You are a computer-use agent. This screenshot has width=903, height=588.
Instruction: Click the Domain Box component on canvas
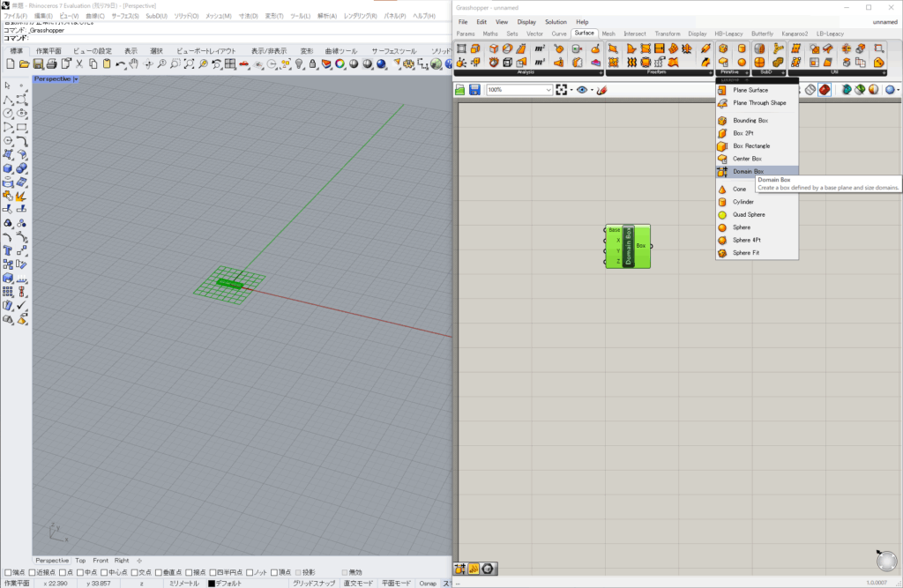click(628, 246)
